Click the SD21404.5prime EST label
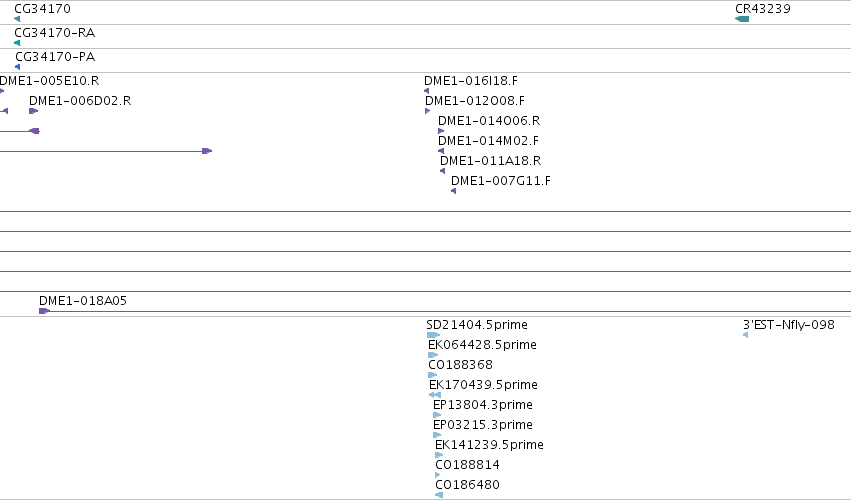Screen dimensions: 851x500 pos(477,325)
